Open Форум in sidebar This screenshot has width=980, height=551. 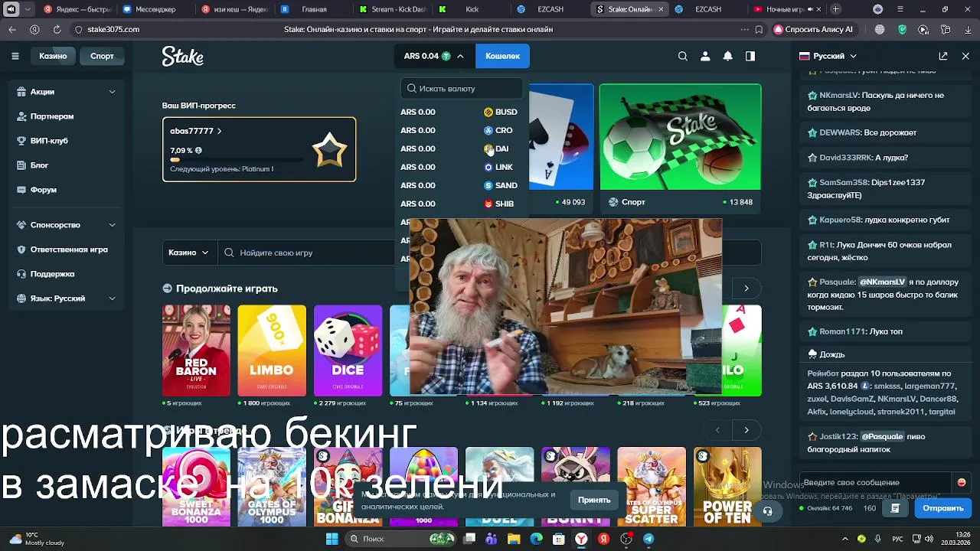point(43,190)
